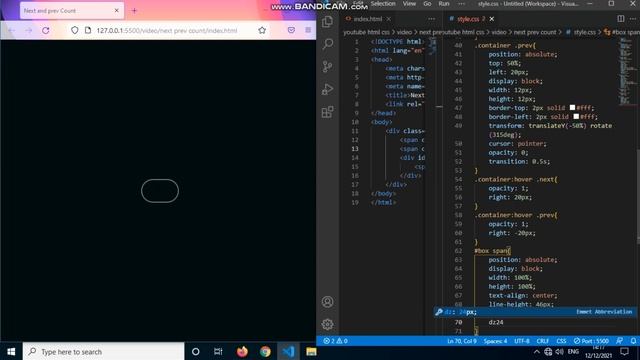This screenshot has height=360, width=640.
Task: Click the browser back arrow
Action: (11, 30)
